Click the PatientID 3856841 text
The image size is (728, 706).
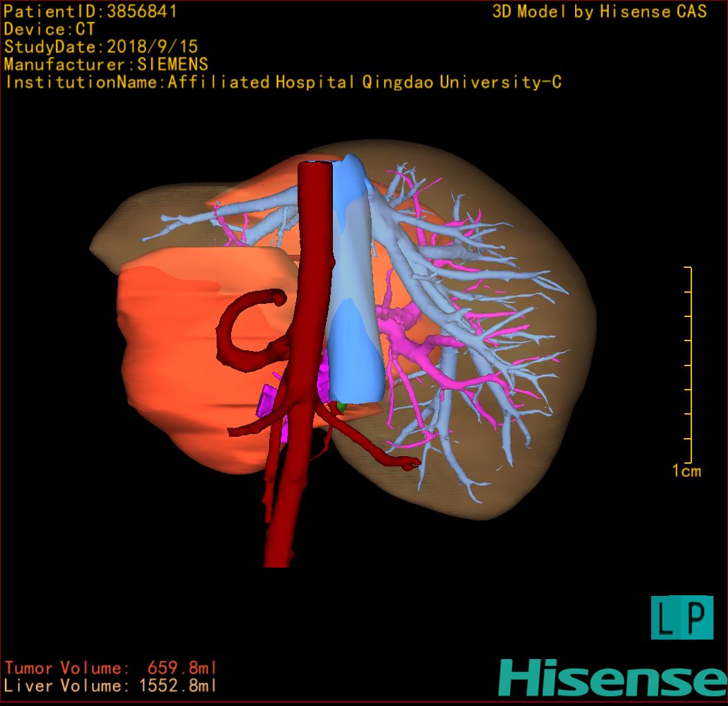(91, 11)
